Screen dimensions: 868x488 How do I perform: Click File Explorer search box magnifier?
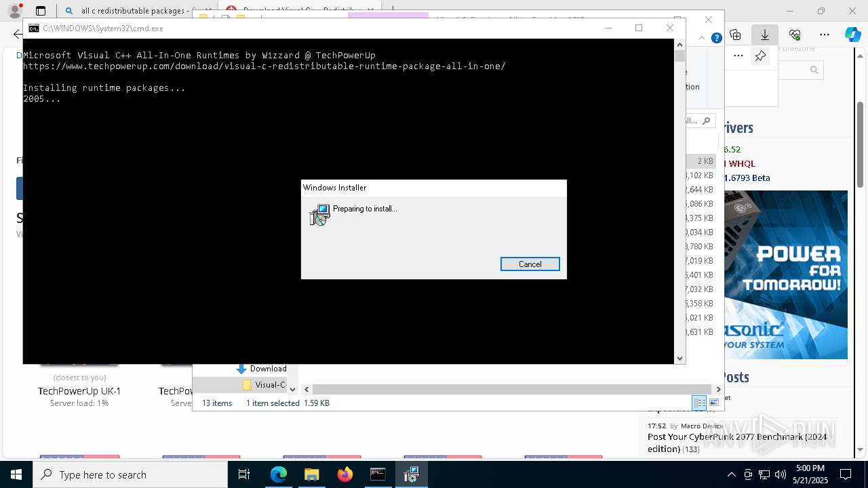tap(706, 121)
